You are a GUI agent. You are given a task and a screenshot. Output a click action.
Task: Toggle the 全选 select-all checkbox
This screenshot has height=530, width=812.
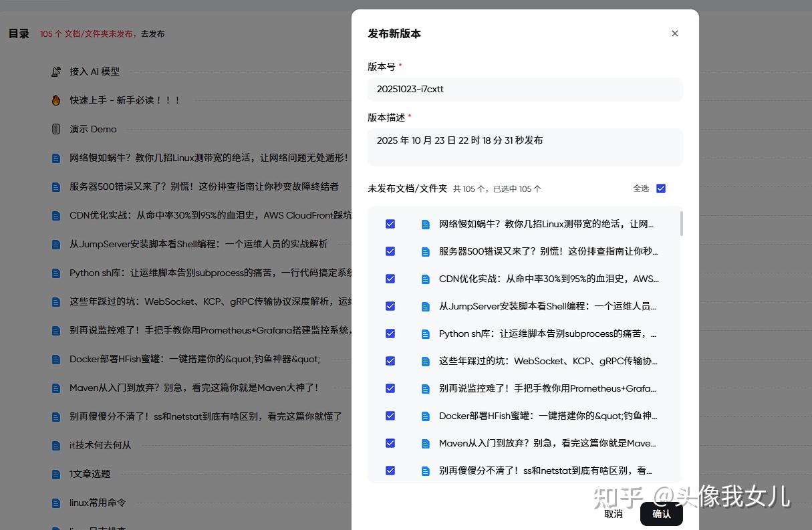[x=660, y=188]
